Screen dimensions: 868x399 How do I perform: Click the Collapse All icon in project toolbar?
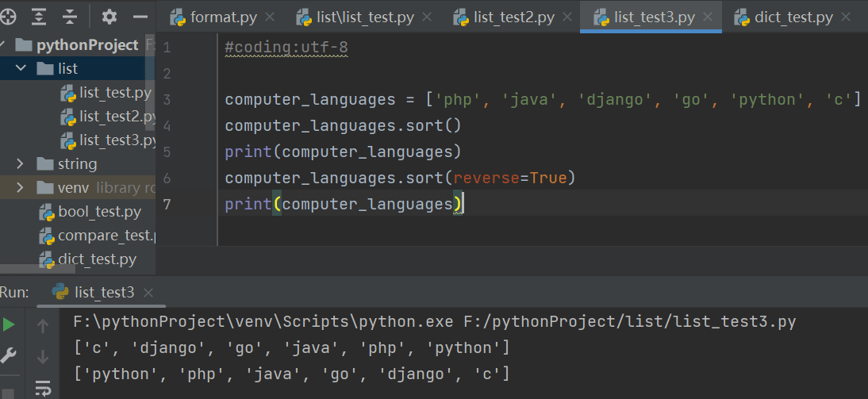(x=70, y=17)
